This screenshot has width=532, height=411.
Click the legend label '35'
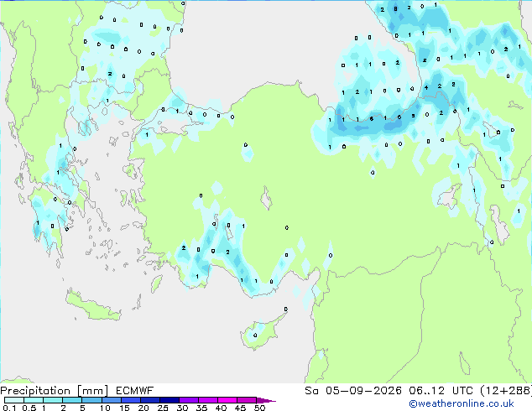tap(201, 408)
